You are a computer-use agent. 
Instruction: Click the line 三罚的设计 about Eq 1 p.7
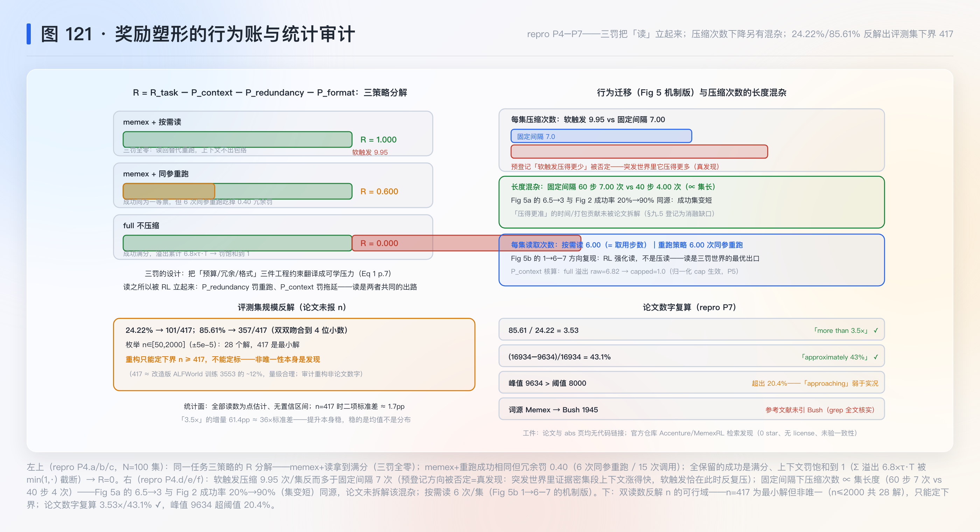[268, 274]
